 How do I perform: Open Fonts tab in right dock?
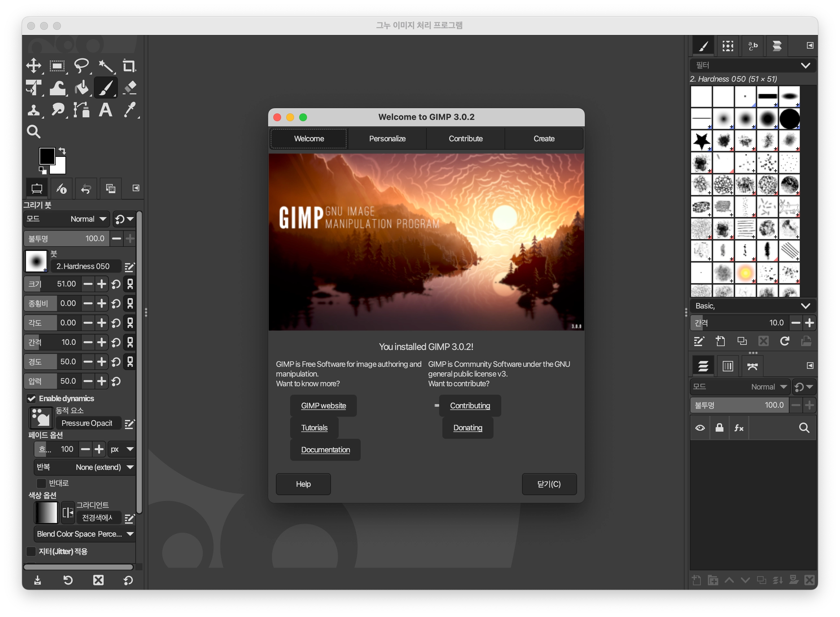pyautogui.click(x=753, y=46)
